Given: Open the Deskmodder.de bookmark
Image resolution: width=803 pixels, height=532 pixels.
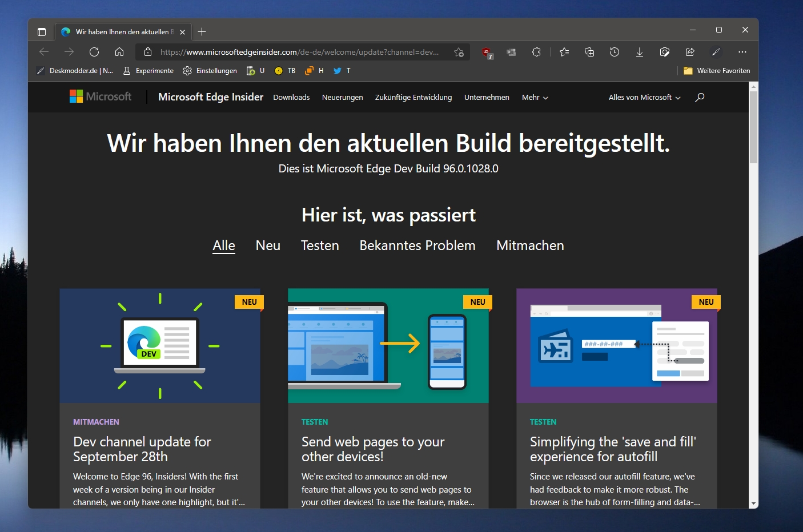Looking at the screenshot, I should point(75,71).
